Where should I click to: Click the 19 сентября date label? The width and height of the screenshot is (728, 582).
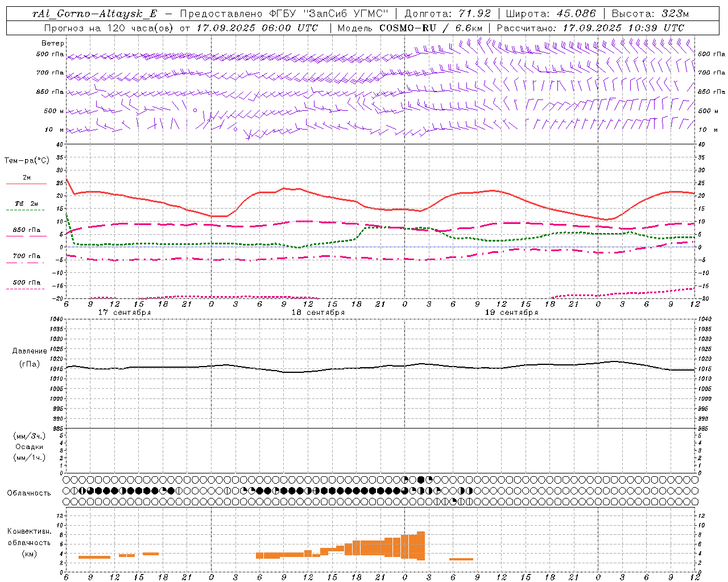coord(511,313)
